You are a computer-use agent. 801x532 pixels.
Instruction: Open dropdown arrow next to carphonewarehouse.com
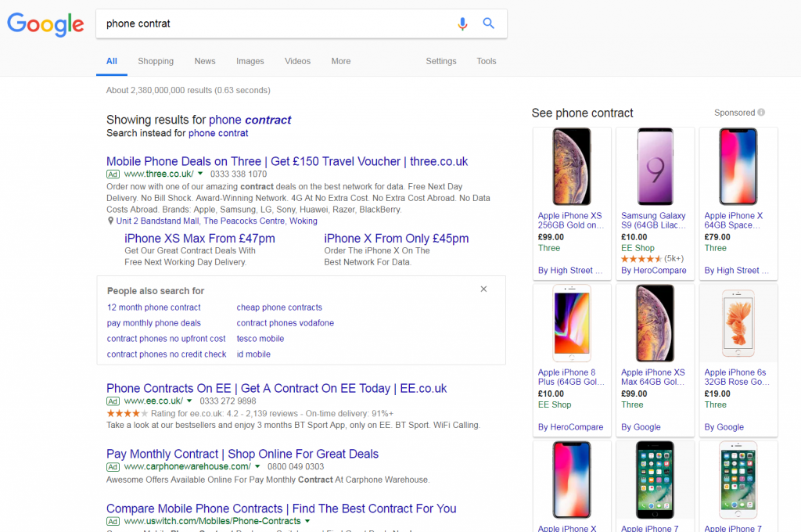[x=257, y=466]
